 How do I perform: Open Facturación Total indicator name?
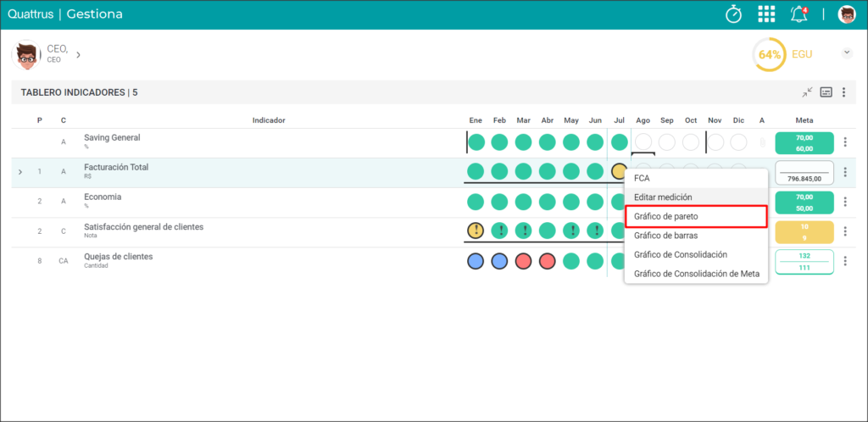pos(116,167)
